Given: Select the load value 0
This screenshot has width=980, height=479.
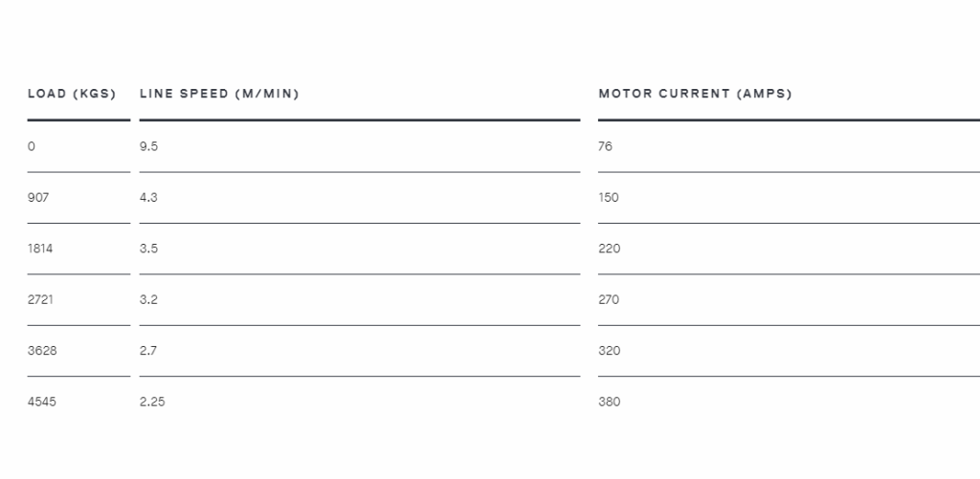Looking at the screenshot, I should pyautogui.click(x=32, y=146).
